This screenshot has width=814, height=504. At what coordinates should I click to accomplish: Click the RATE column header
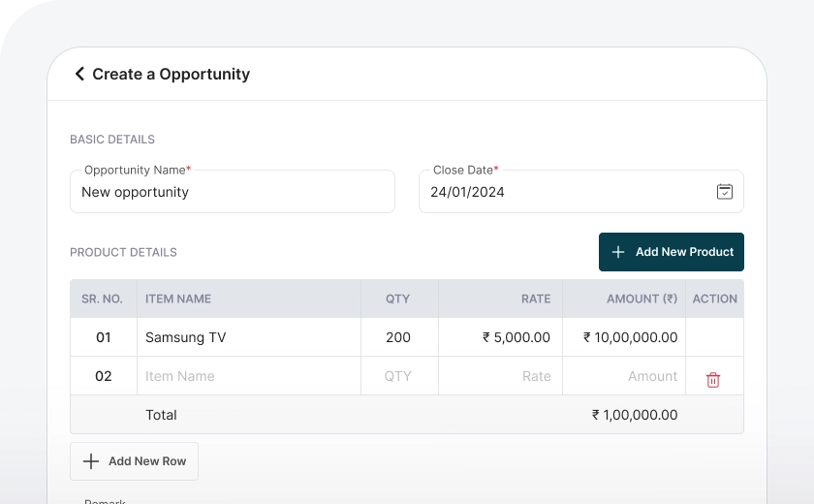click(x=535, y=299)
